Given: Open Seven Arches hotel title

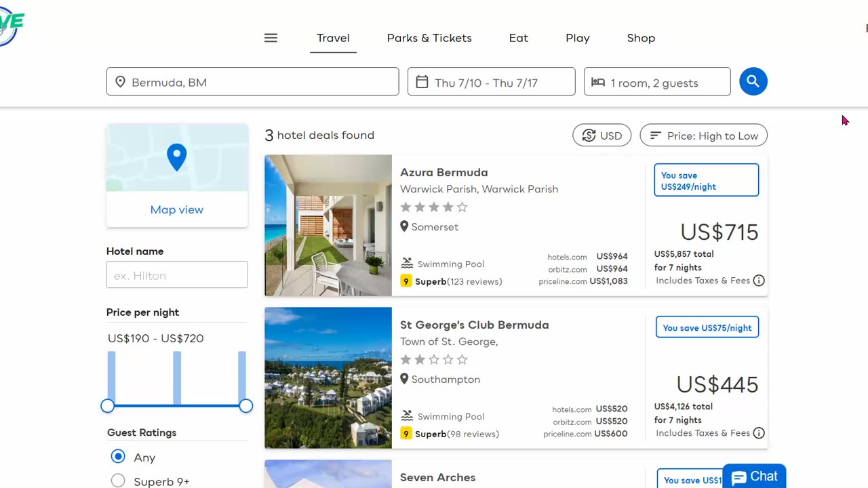Looking at the screenshot, I should click(438, 477).
